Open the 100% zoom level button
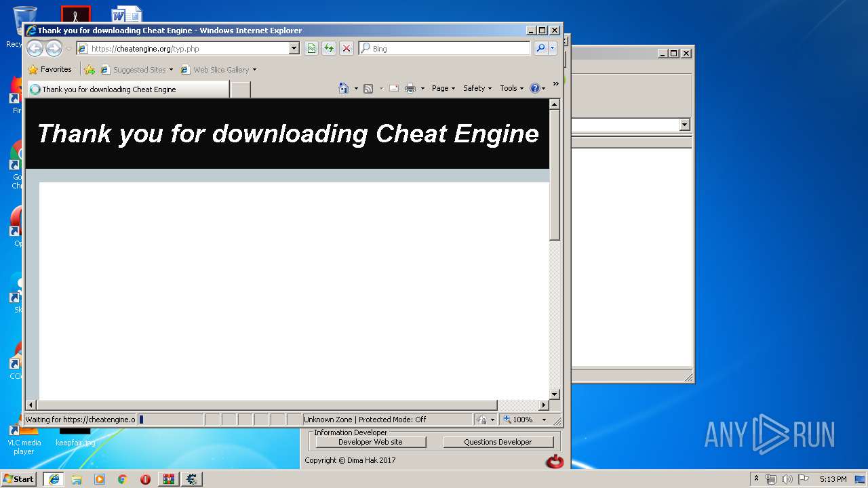 (x=518, y=420)
